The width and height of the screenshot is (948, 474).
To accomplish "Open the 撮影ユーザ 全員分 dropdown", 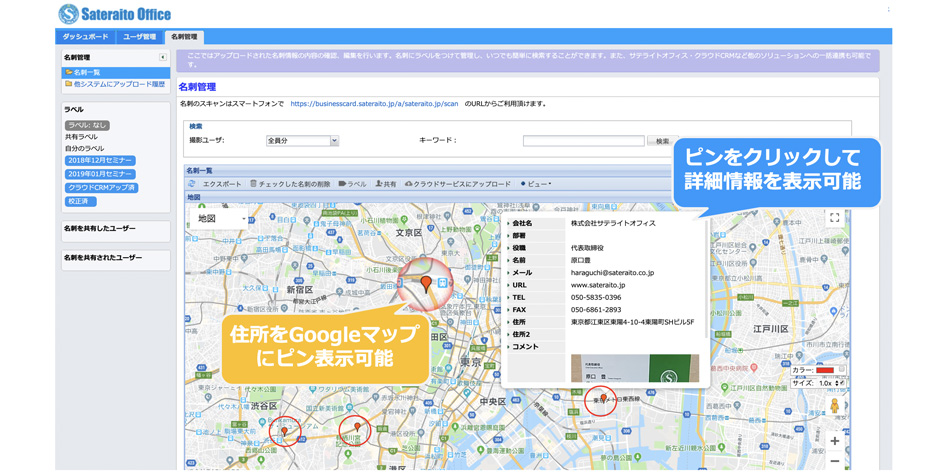I will click(302, 140).
